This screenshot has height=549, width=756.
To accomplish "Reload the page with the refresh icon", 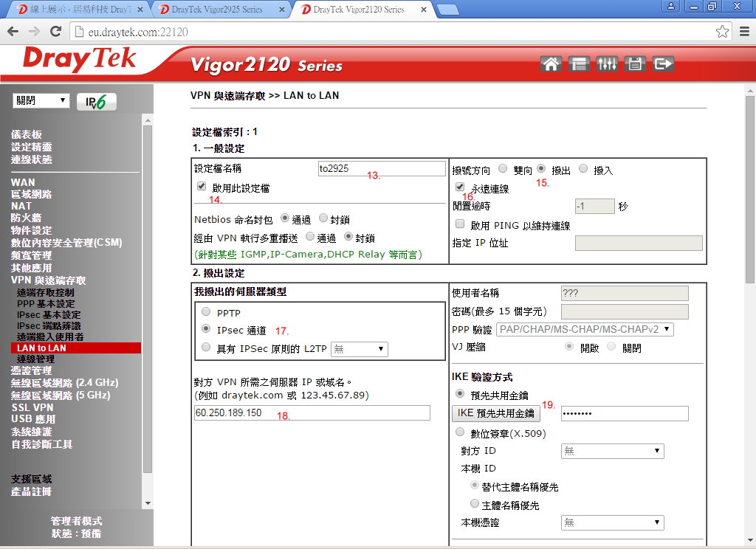I will [56, 32].
